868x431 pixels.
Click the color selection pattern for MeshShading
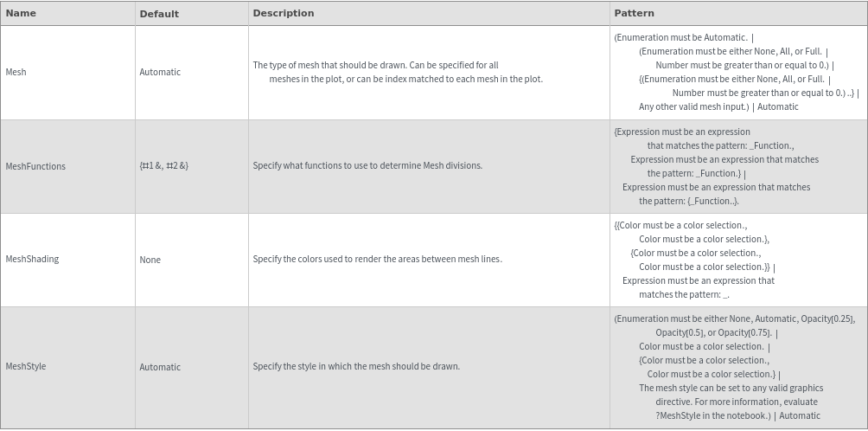point(696,260)
